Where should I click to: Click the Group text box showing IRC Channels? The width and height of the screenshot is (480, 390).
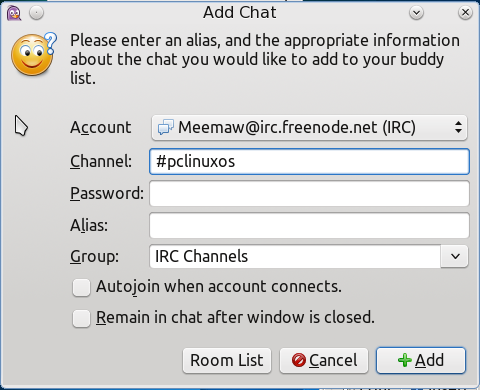[295, 256]
